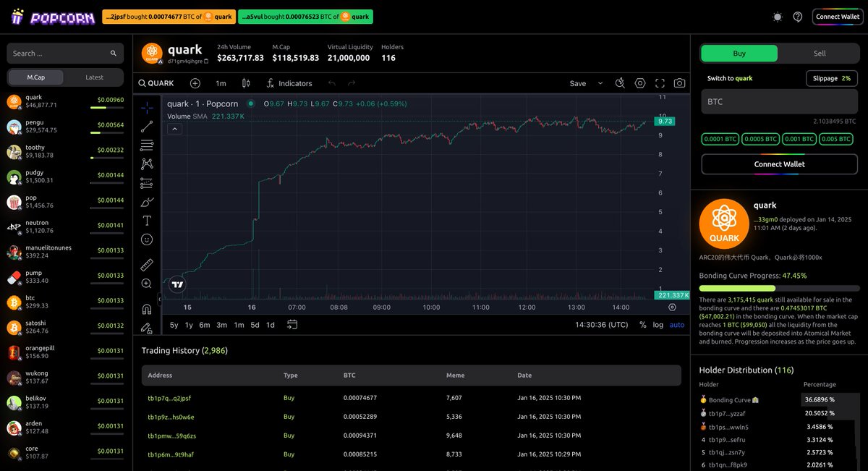
Task: Select the trend line drawing tool
Action: click(147, 127)
